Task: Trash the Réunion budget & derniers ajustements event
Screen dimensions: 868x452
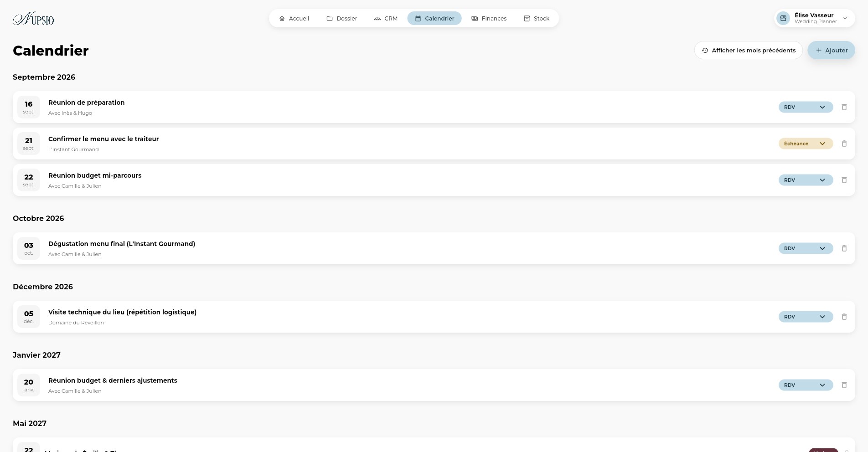Action: click(844, 385)
